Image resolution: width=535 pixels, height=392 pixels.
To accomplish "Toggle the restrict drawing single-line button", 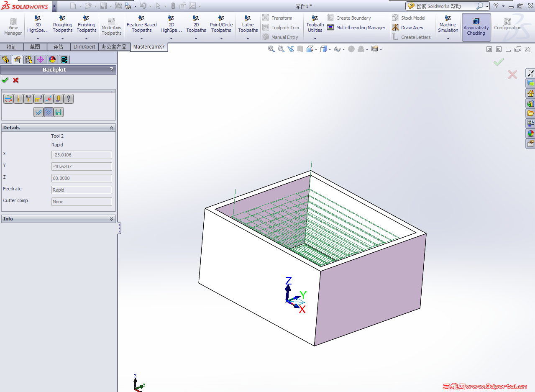I will tap(38, 112).
